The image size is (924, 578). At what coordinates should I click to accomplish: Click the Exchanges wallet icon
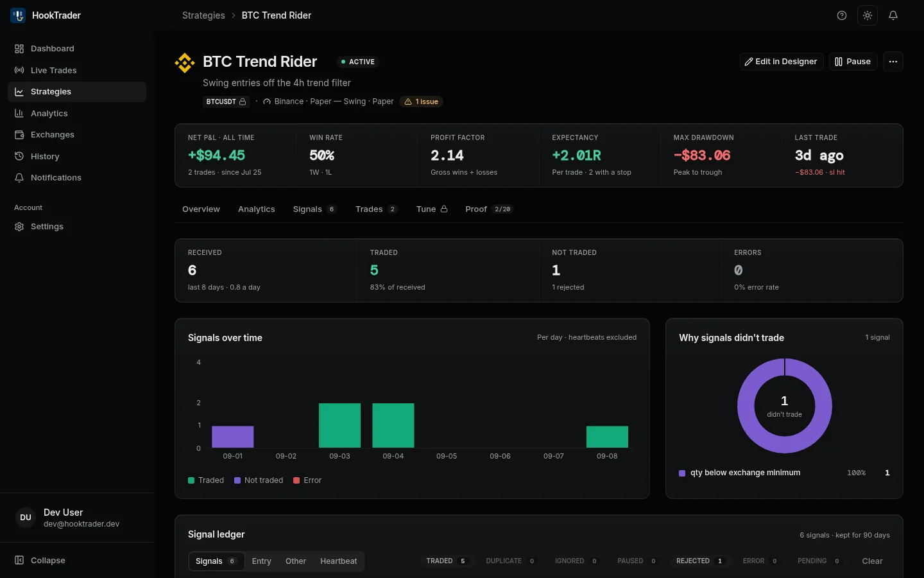click(x=19, y=135)
